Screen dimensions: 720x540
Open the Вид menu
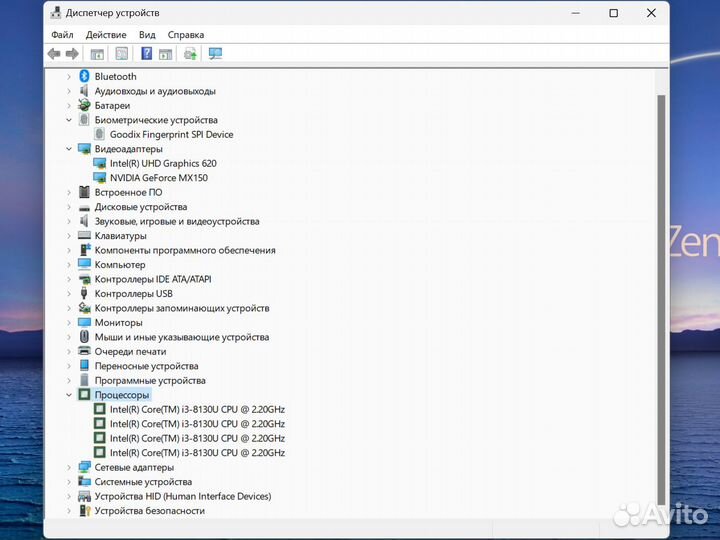click(x=147, y=35)
